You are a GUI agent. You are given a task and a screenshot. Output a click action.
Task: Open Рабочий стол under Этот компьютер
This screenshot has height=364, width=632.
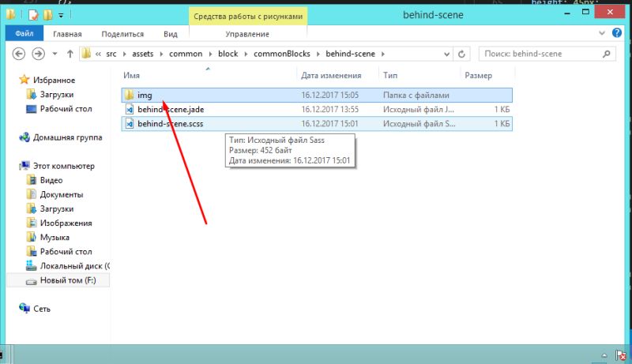point(66,252)
